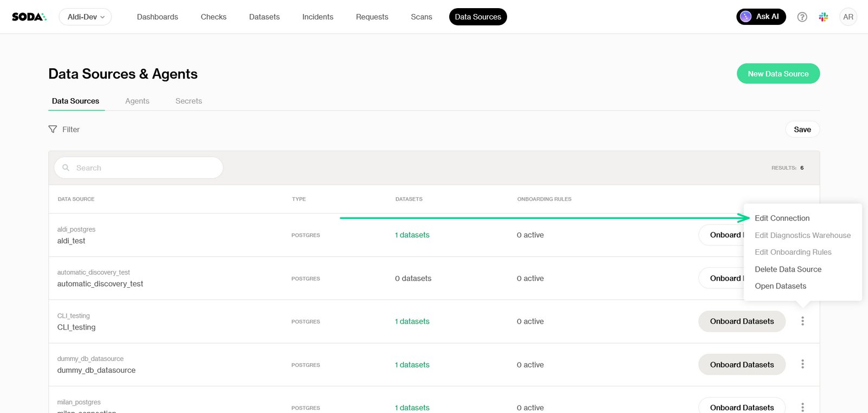Open three-dot menu for milan_postgres row
The height and width of the screenshot is (413, 868).
click(802, 407)
